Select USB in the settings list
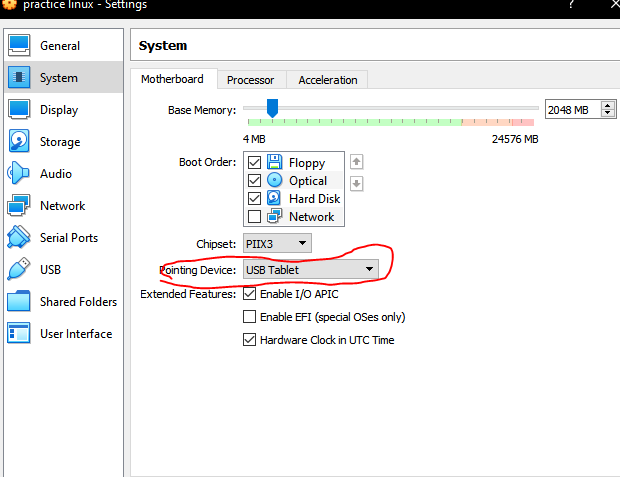Viewport: 620px width, 477px height. 64,270
